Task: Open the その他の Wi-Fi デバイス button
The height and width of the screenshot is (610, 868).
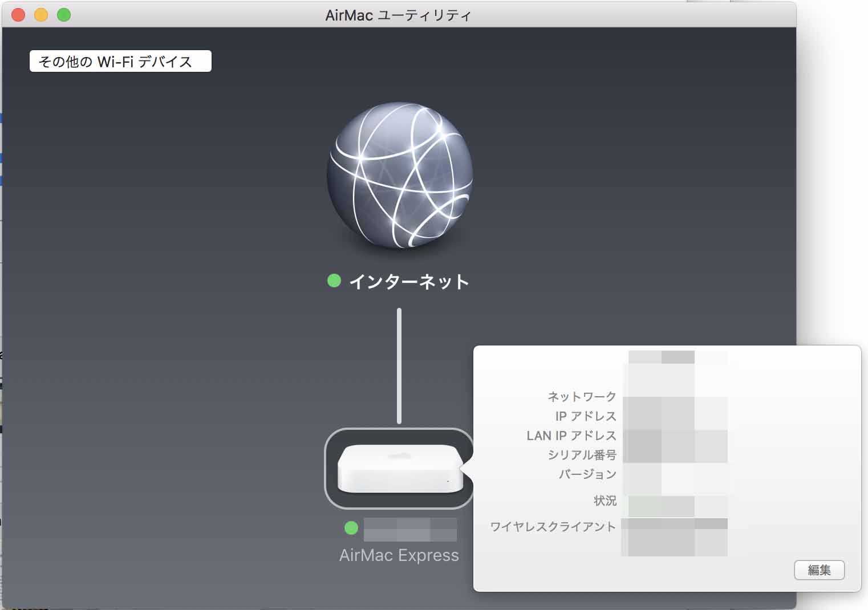Action: [x=120, y=61]
